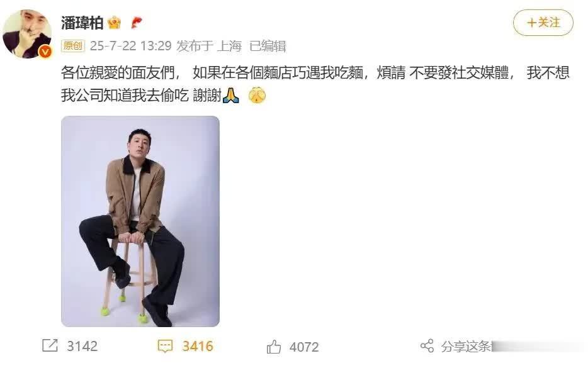This screenshot has height=368, width=588.
Task: Click the orange verified V badge
Action: (45, 52)
